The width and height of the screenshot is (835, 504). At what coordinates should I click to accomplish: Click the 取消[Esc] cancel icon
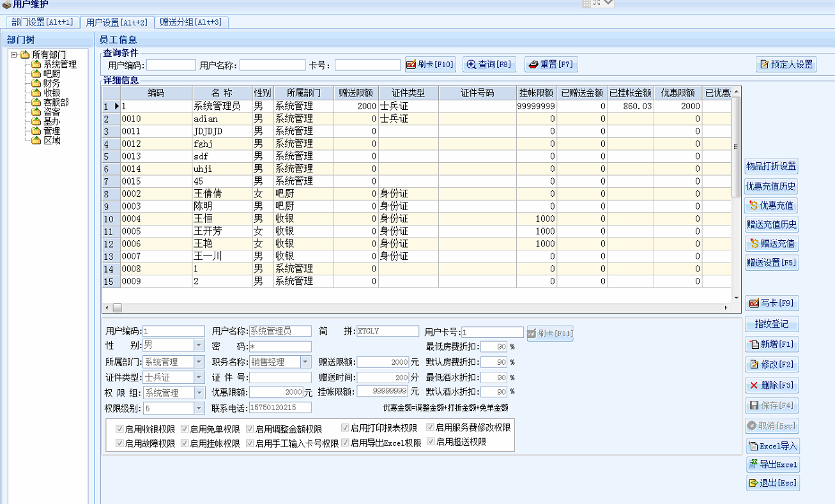pyautogui.click(x=752, y=426)
